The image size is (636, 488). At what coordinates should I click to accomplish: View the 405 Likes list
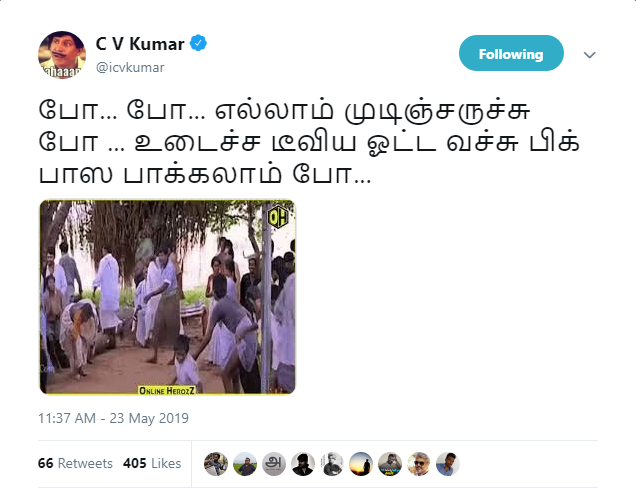point(152,463)
